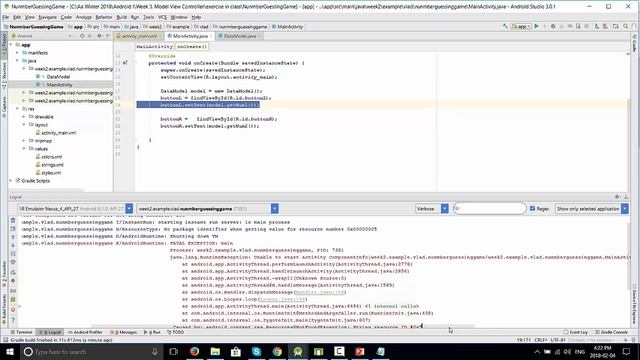The width and height of the screenshot is (640, 360).
Task: Toggle soft-wrap icon in logcat sidebar
Action: click(x=13, y=253)
